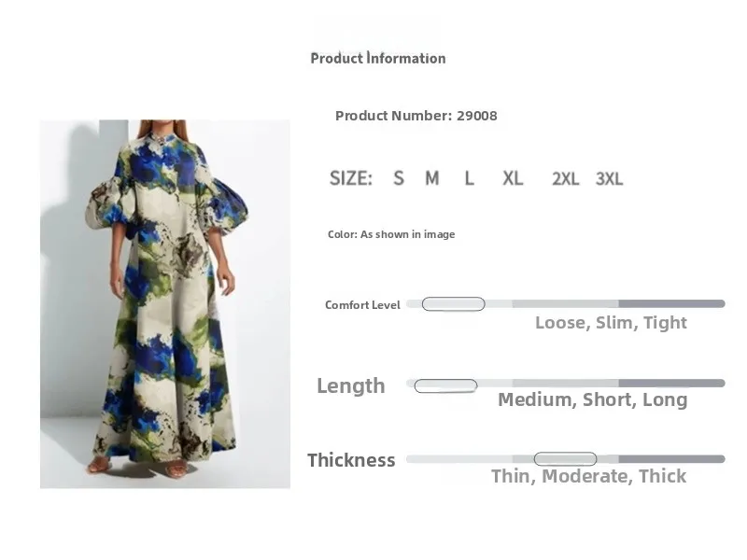Select size M option
Image resolution: width=747 pixels, height=560 pixels.
tap(432, 178)
